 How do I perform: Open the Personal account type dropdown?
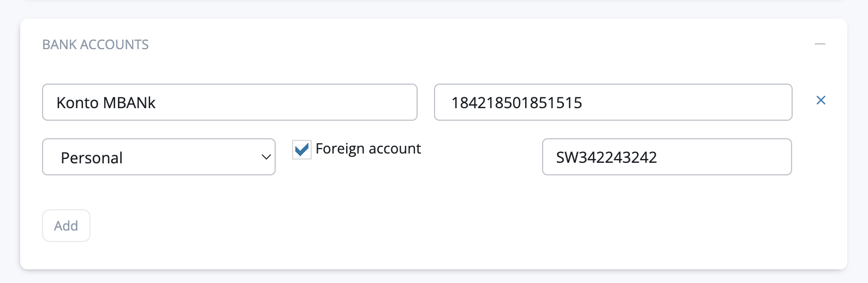click(158, 157)
